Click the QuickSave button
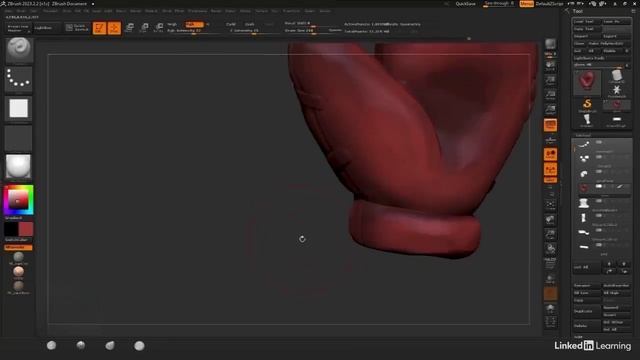 (x=465, y=4)
